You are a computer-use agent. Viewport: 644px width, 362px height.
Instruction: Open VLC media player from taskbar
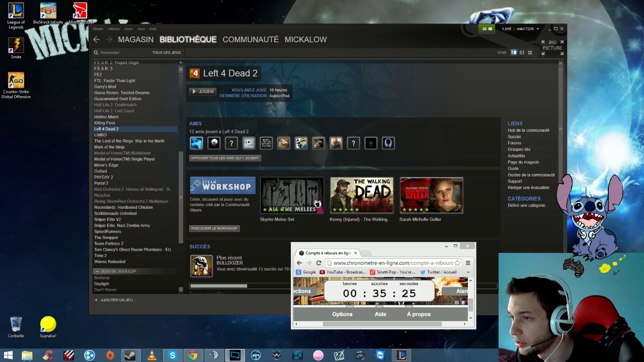tap(151, 355)
